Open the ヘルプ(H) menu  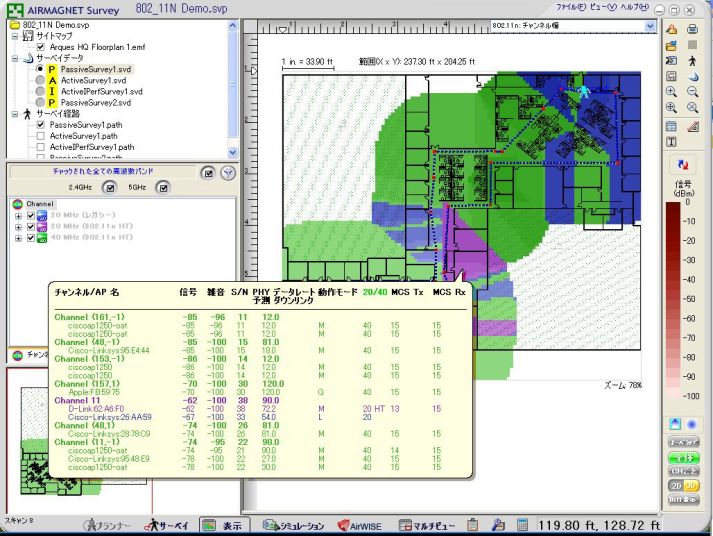[x=635, y=7]
